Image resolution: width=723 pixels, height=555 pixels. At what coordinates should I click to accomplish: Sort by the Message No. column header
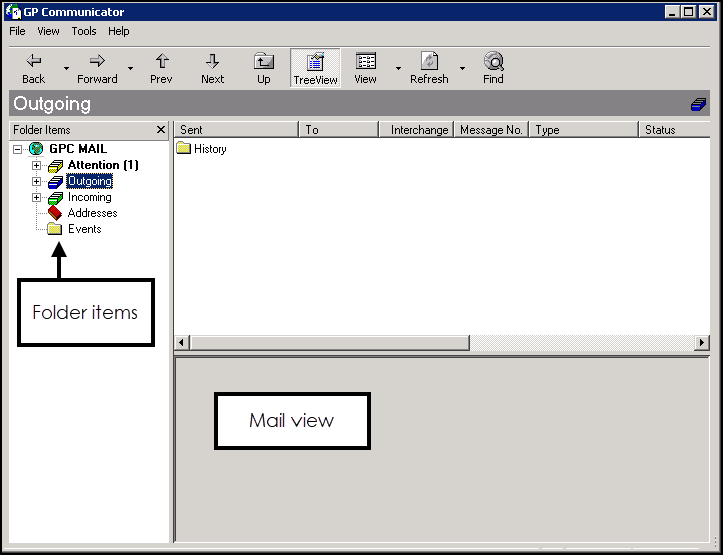[491, 130]
